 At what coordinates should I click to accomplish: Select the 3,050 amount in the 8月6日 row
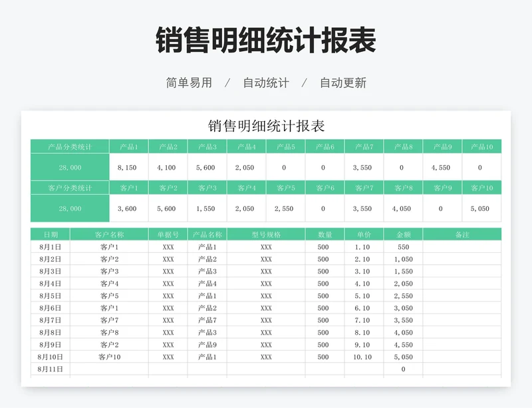(x=404, y=308)
